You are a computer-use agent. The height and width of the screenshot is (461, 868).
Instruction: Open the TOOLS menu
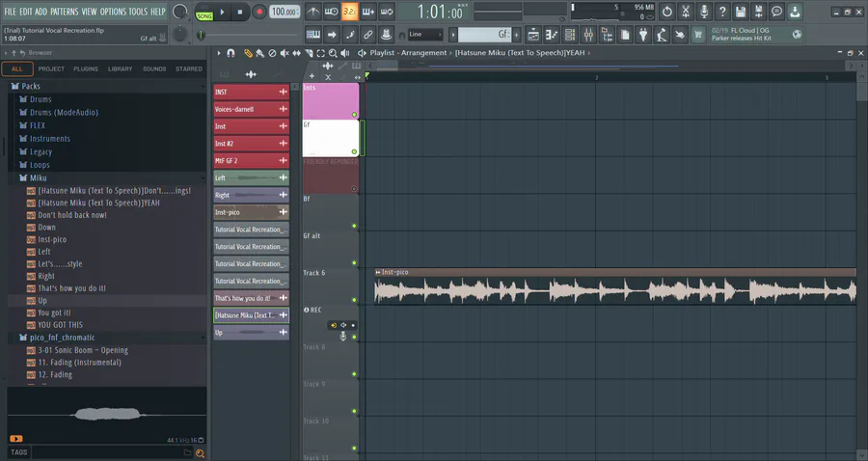click(x=138, y=11)
